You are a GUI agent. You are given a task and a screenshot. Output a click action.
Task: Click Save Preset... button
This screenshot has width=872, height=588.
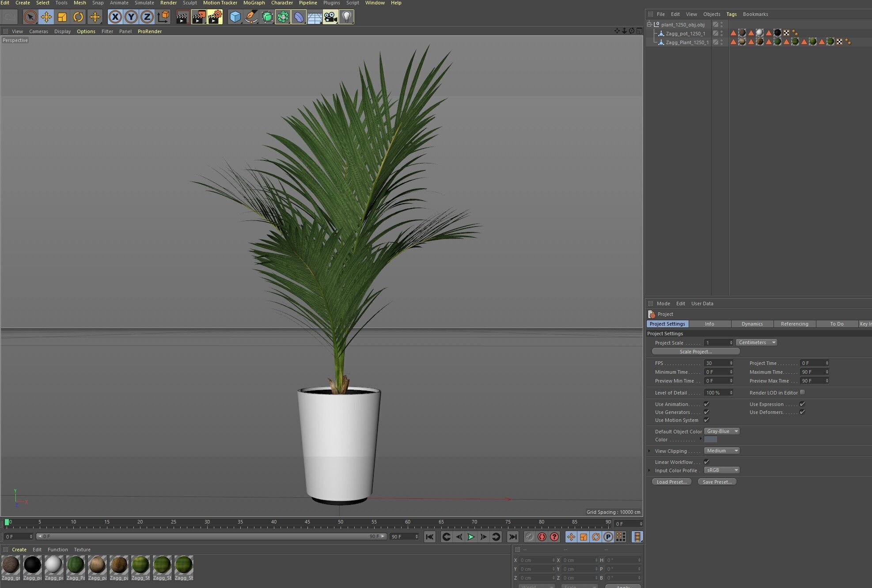point(717,482)
